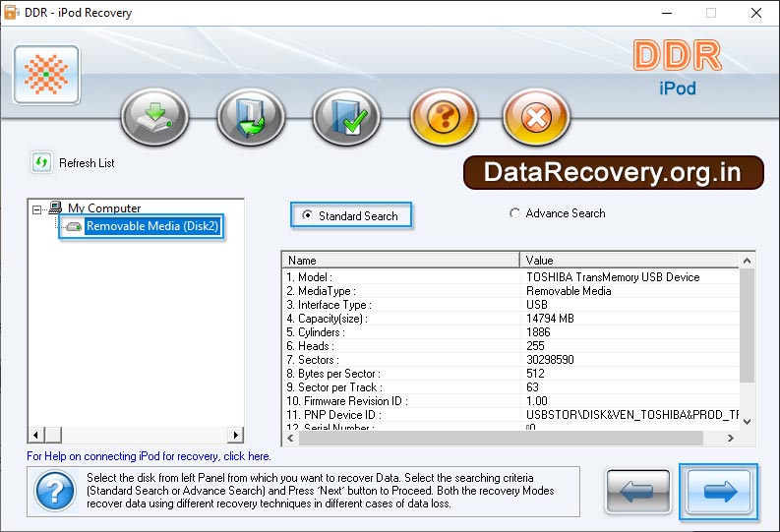Image resolution: width=780 pixels, height=532 pixels.
Task: Click the green Refresh List icon
Action: (x=41, y=162)
